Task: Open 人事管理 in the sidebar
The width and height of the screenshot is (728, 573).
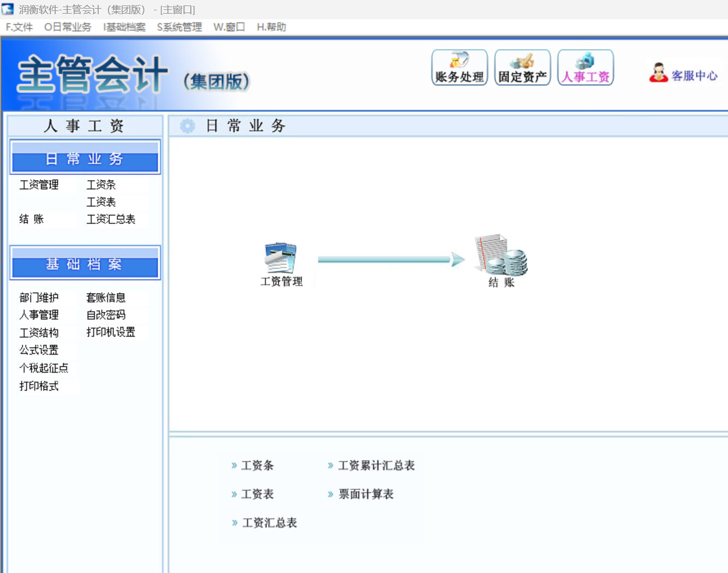Action: pos(39,315)
